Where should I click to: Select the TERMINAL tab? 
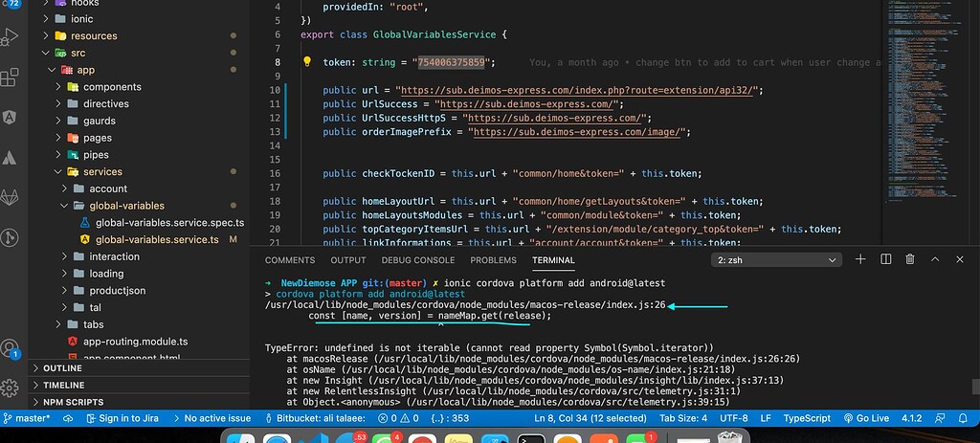pyautogui.click(x=553, y=260)
